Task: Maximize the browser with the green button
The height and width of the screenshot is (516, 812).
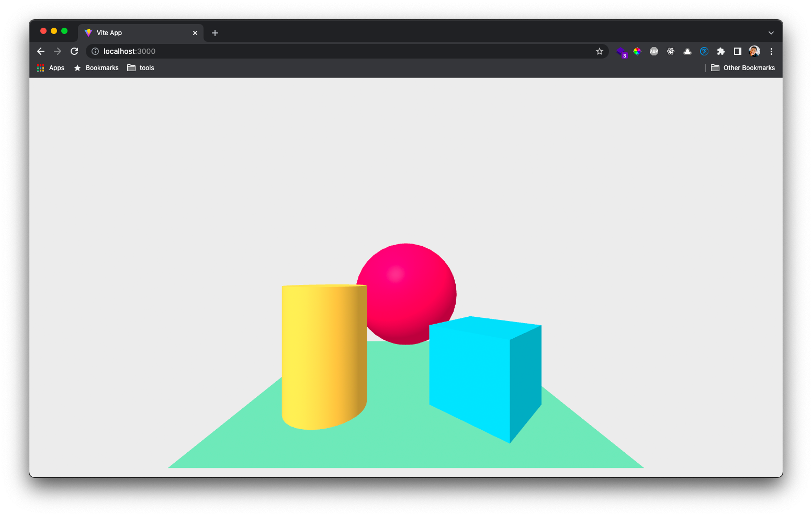Action: coord(64,31)
